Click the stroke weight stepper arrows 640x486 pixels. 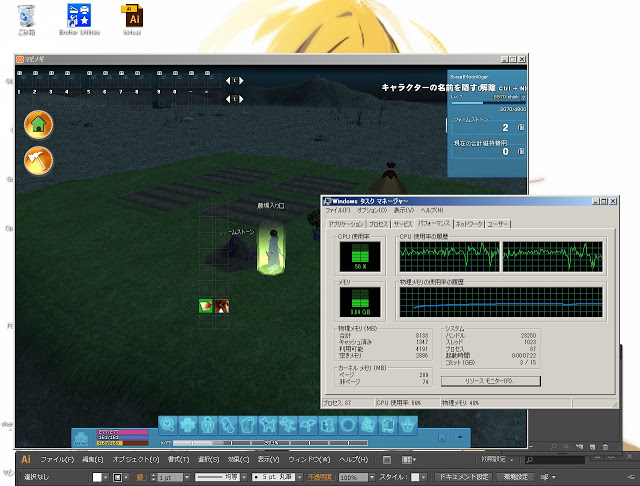tap(153, 477)
